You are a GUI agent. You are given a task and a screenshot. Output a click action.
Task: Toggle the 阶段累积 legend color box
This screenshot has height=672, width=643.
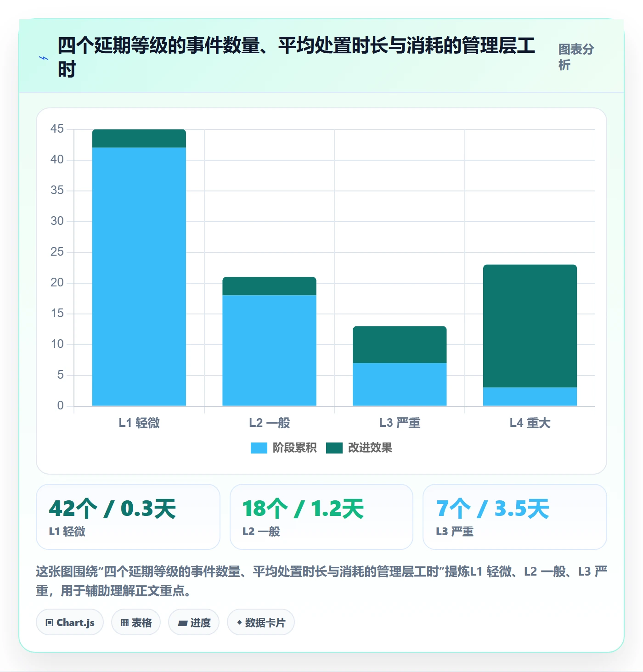tap(259, 448)
